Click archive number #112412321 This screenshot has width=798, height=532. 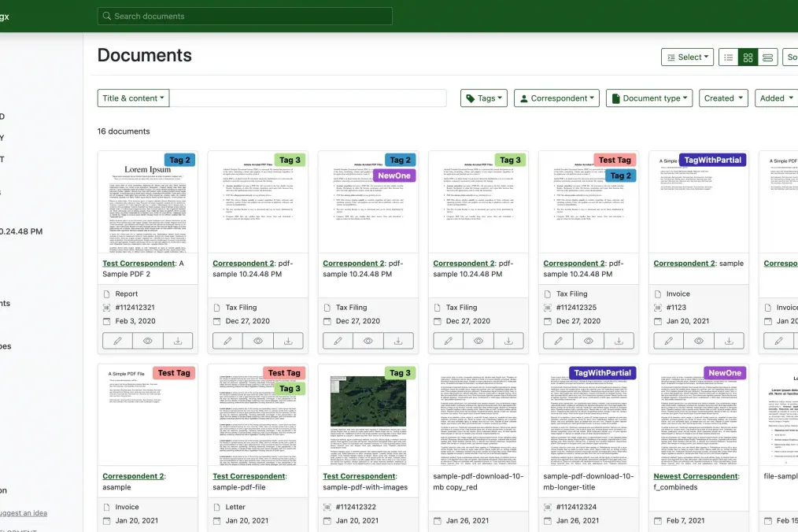point(135,308)
